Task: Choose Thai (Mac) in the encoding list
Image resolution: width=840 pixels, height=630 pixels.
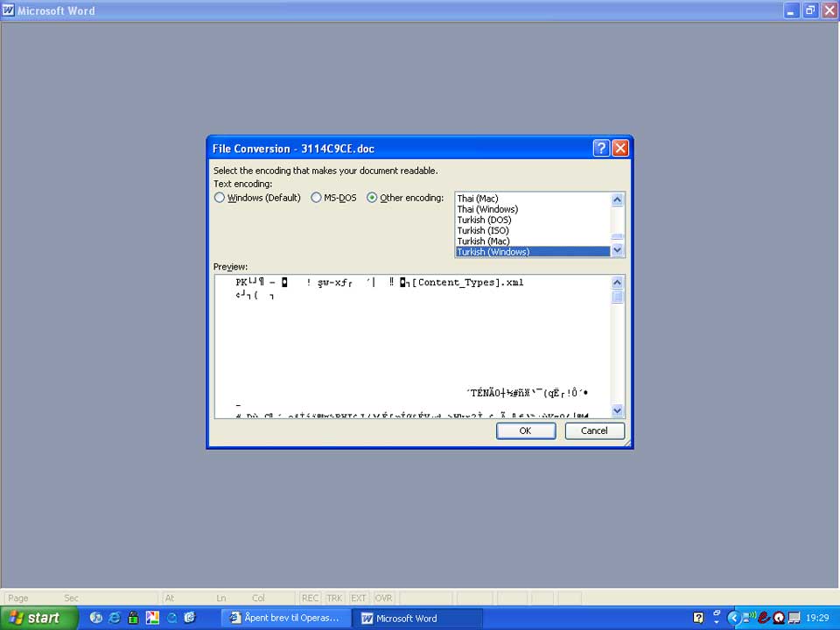Action: click(533, 199)
